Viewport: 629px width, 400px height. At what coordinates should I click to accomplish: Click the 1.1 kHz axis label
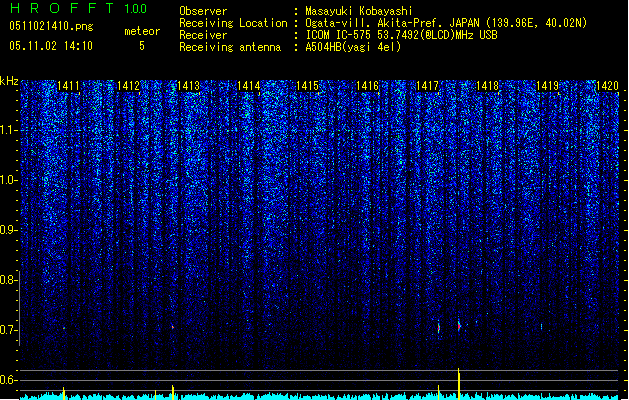pyautogui.click(x=9, y=130)
